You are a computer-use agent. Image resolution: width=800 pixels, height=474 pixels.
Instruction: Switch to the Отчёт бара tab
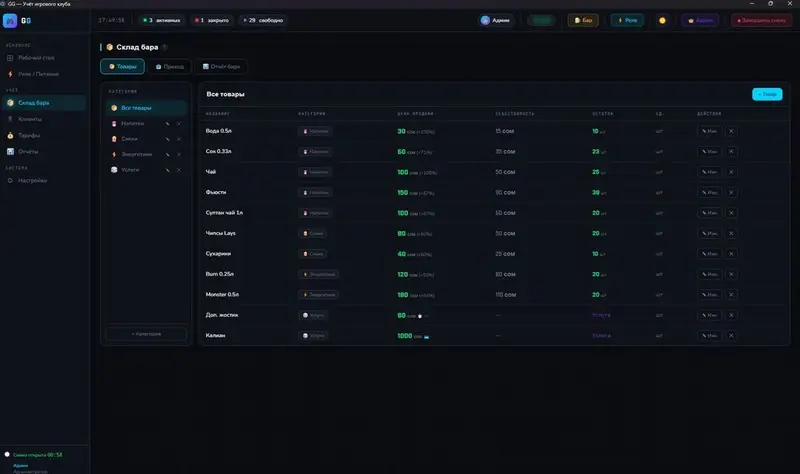221,66
